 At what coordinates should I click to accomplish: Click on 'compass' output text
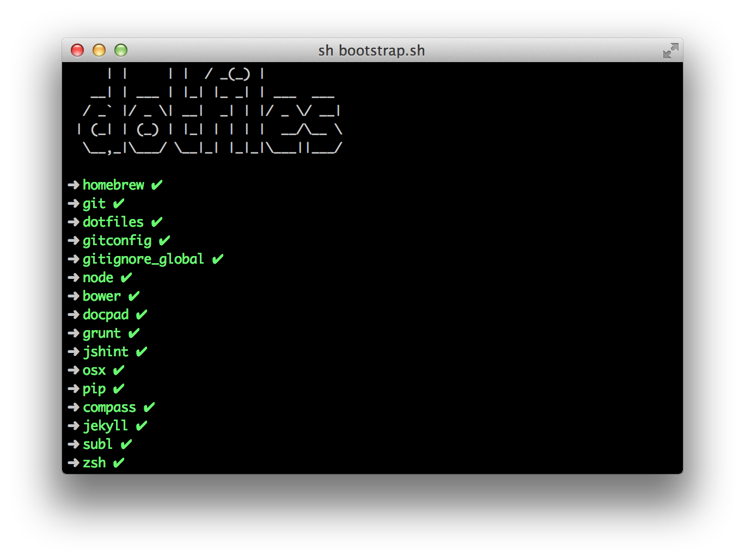click(x=109, y=407)
